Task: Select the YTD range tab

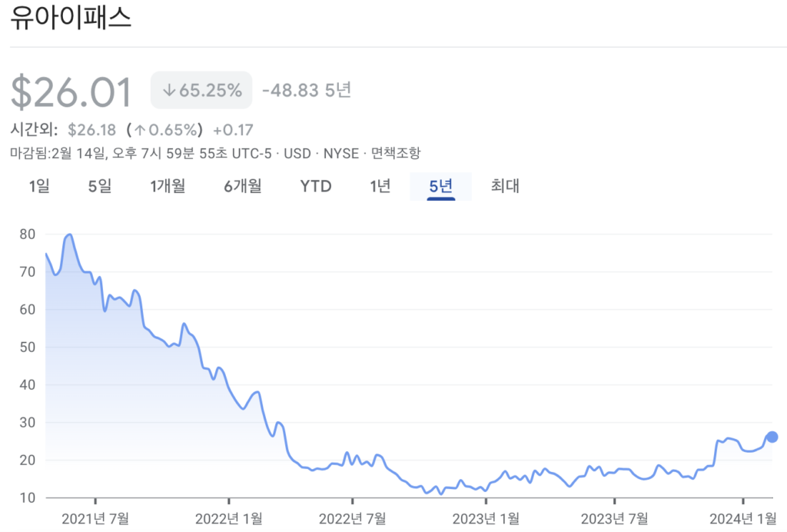Action: [315, 186]
